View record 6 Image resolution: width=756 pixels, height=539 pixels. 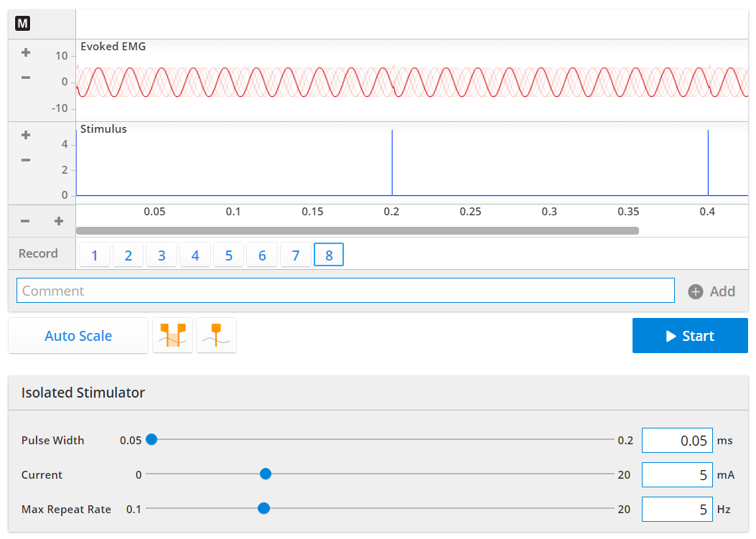[x=262, y=254]
